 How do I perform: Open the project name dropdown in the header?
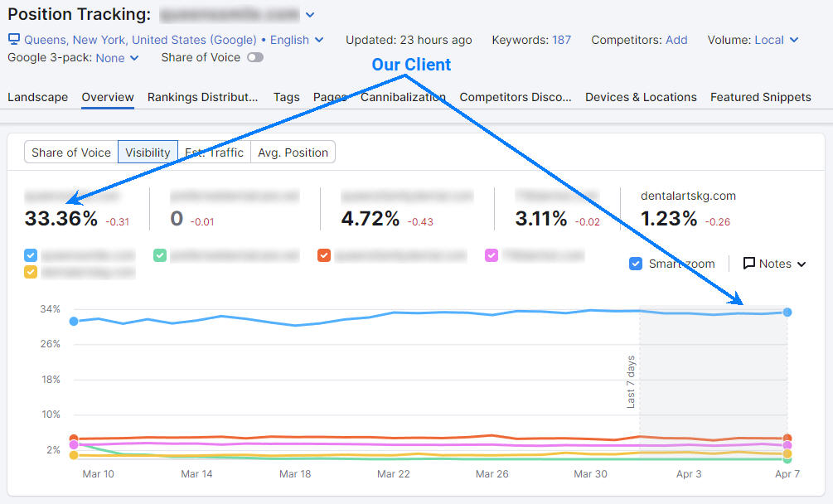tap(310, 14)
